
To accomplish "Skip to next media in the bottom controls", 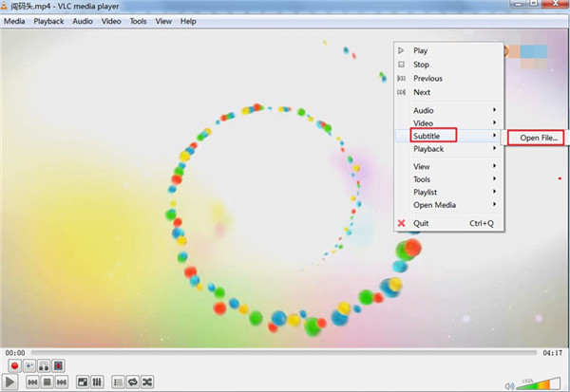I will [62, 383].
